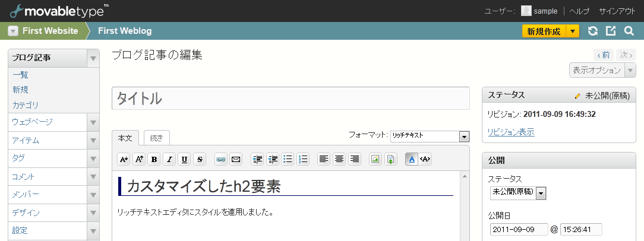
Task: Outdent the text with the outdent icon
Action: (273, 159)
